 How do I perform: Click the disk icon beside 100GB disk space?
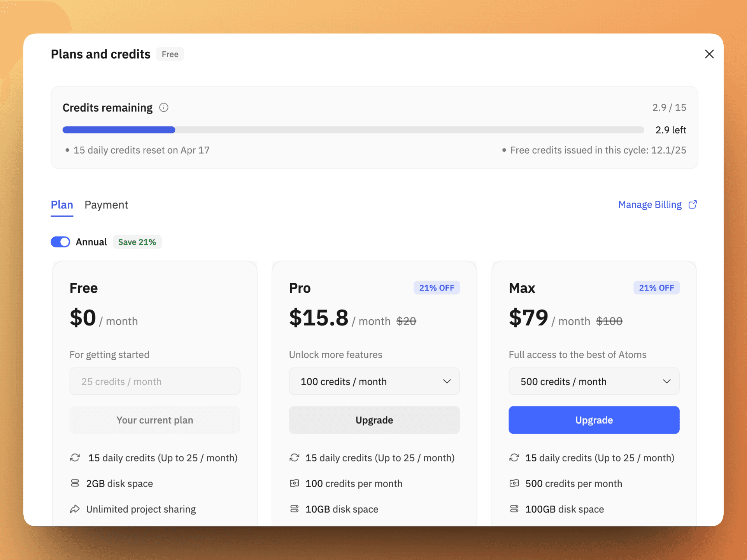pos(514,509)
